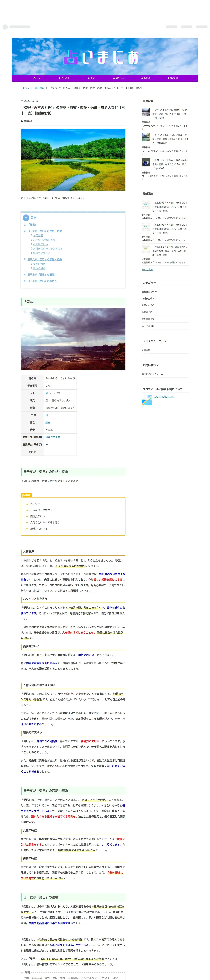
Task: Click the 暗合異常干支 link in the table
Action: click(53, 437)
